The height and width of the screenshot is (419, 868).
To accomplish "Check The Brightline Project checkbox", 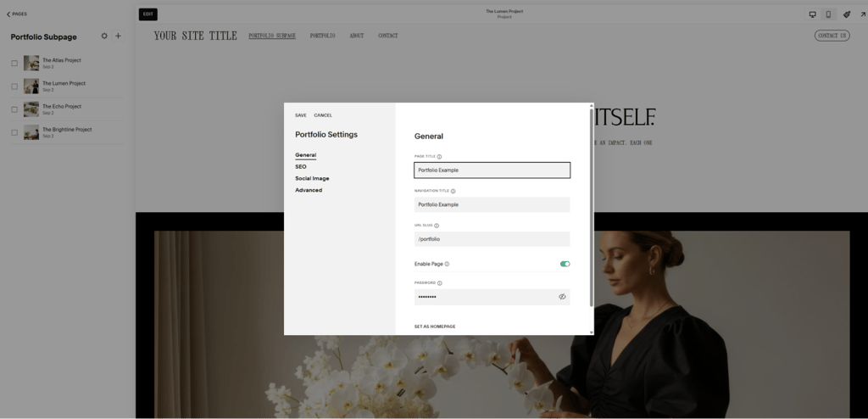I will (x=14, y=133).
